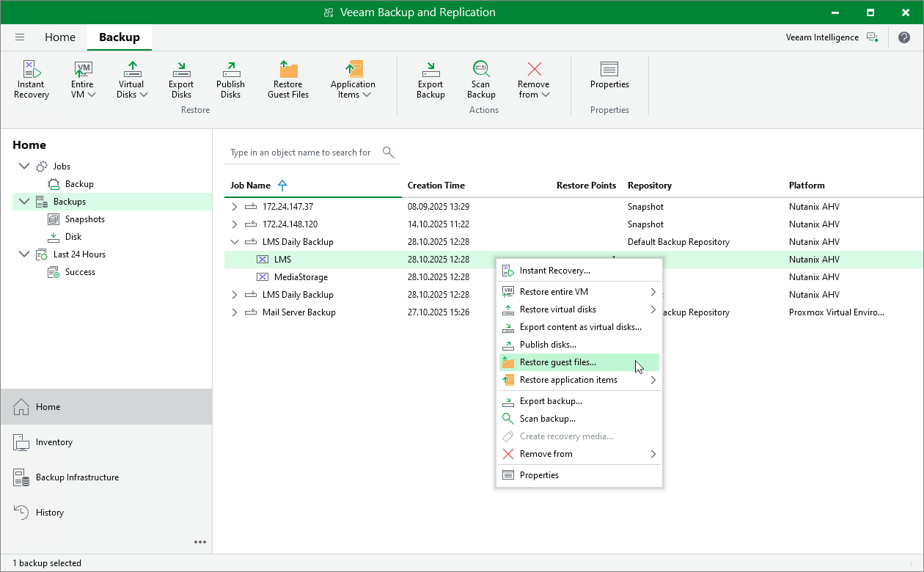924x572 pixels.
Task: Switch to the Home ribbon tab
Action: point(60,37)
